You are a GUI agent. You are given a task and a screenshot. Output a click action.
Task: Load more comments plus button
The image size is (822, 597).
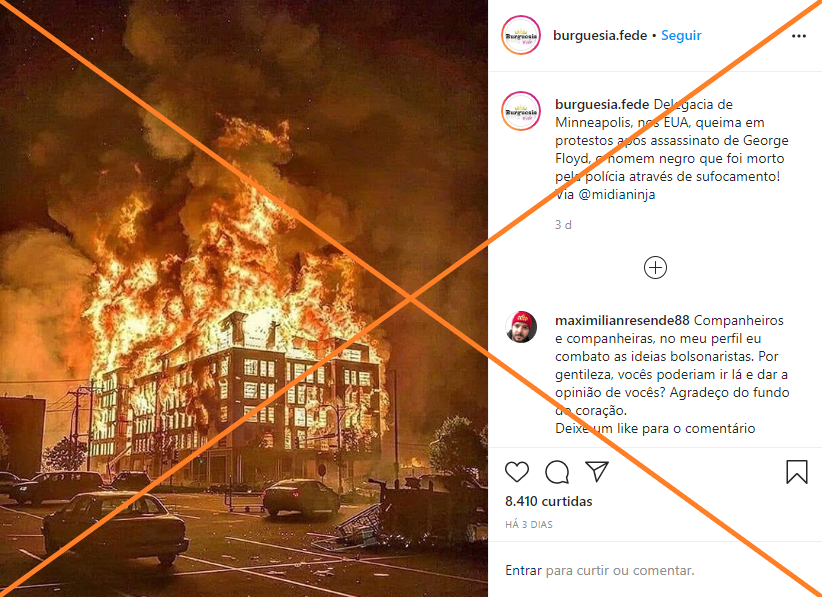[655, 268]
